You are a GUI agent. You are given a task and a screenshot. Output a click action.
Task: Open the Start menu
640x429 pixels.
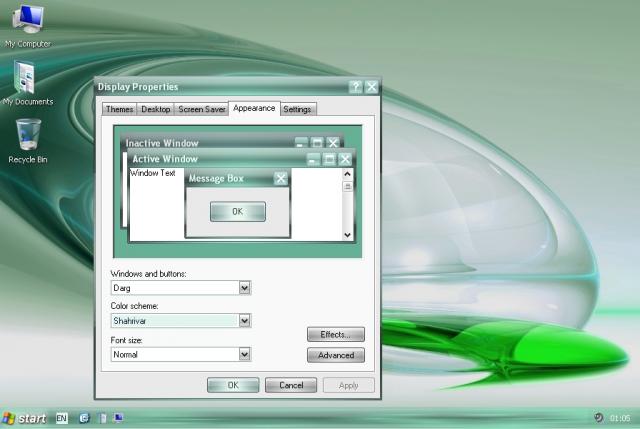click(x=24, y=418)
